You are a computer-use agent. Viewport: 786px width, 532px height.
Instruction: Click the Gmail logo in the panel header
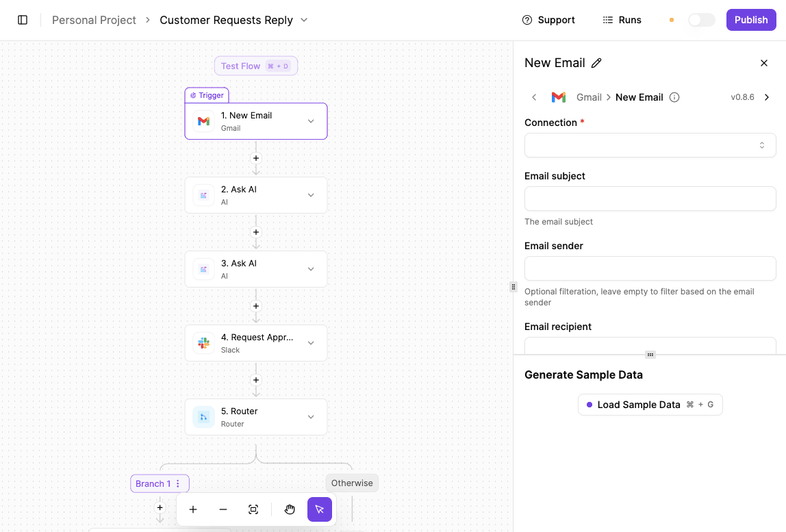coord(558,97)
